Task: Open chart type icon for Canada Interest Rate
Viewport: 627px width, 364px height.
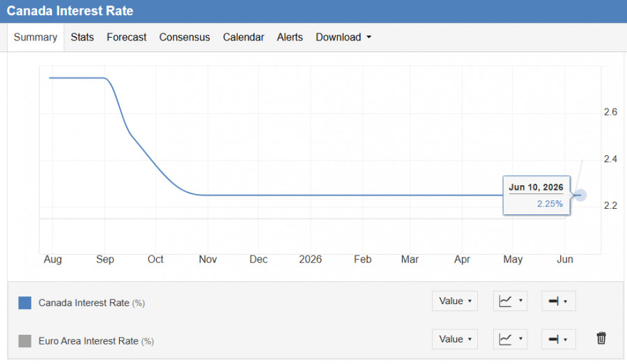Action: (x=510, y=301)
